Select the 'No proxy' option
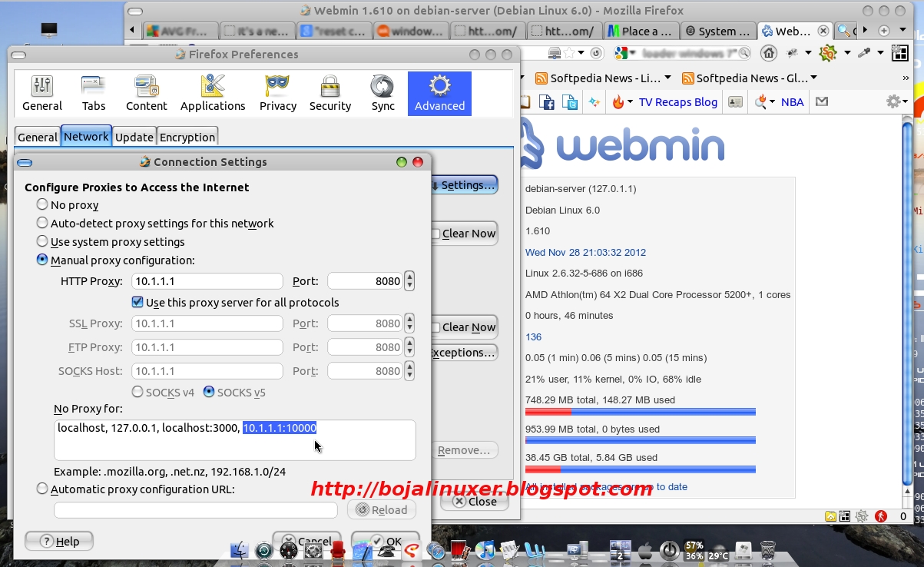The image size is (924, 567). (x=42, y=204)
